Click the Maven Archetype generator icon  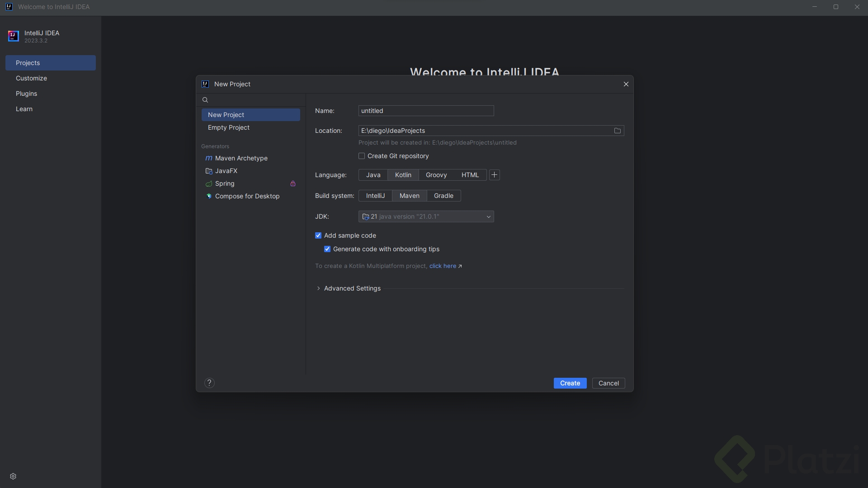(x=208, y=158)
